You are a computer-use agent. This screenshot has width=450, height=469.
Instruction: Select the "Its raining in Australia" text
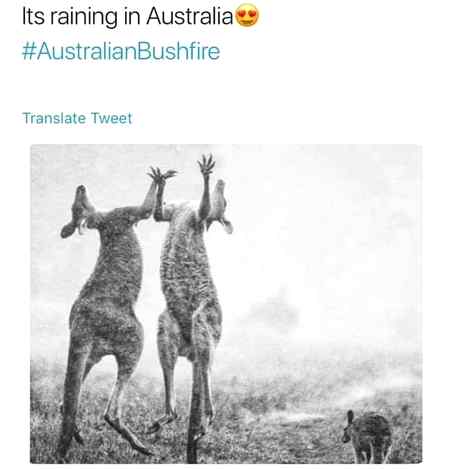click(127, 16)
